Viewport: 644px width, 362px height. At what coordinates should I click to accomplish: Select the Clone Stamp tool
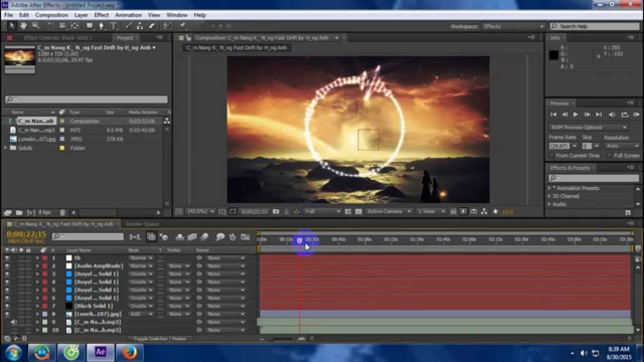point(140,26)
